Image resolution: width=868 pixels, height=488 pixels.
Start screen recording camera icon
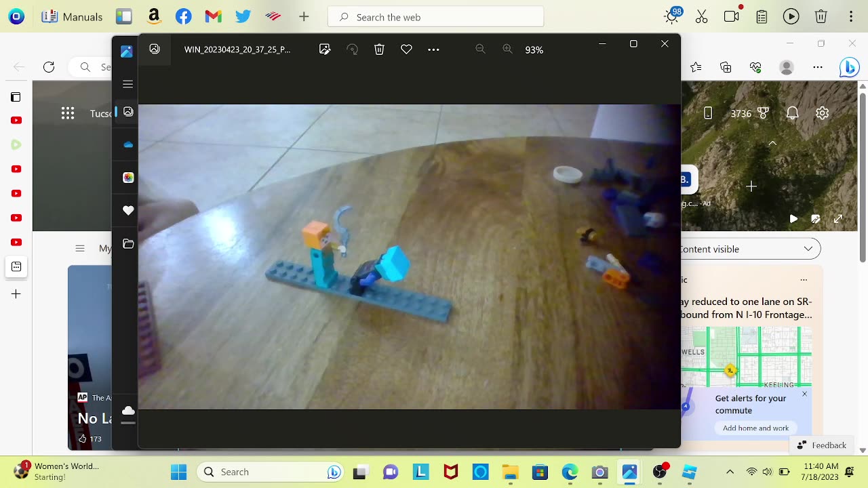(732, 16)
